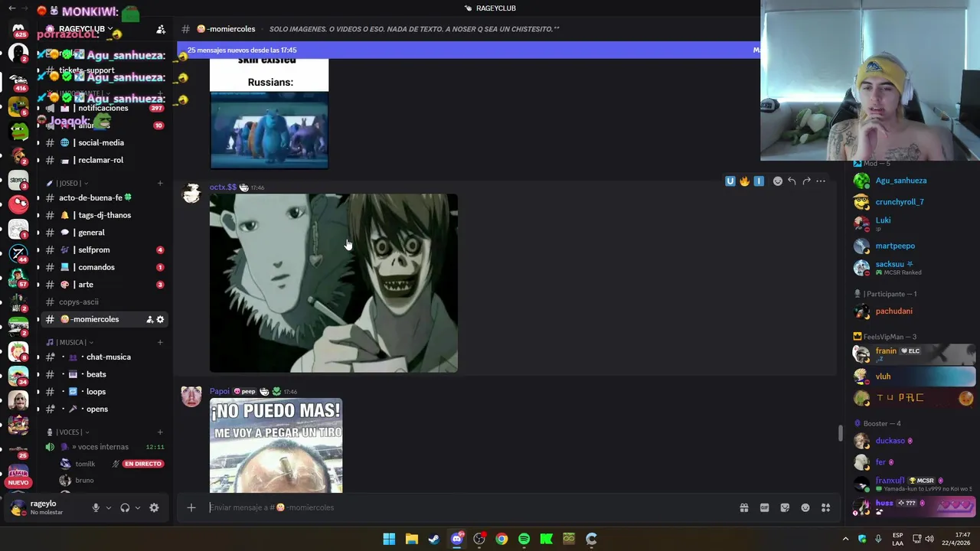The image size is (980, 551).
Task: Open the sticker picker
Action: 785,507
